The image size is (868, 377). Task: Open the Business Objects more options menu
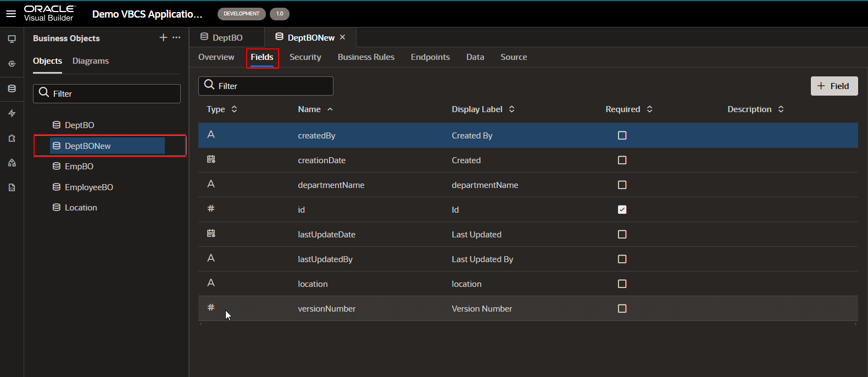click(176, 37)
